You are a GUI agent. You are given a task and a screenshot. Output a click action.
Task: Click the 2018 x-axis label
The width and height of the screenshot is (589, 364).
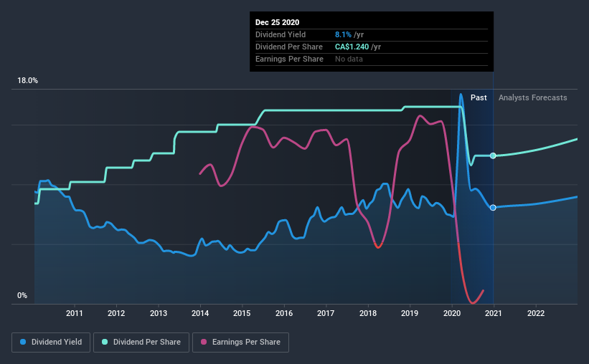tap(368, 313)
